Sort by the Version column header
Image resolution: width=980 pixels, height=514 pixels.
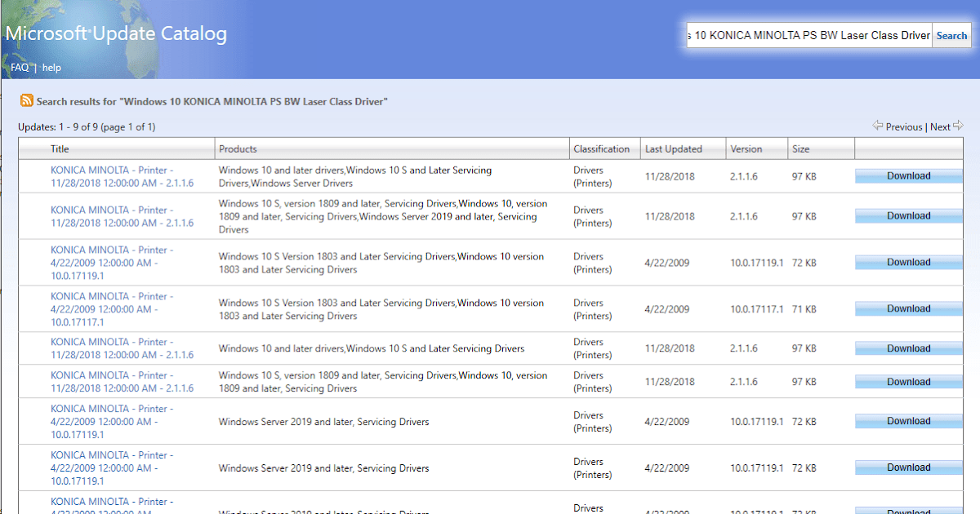click(x=746, y=148)
